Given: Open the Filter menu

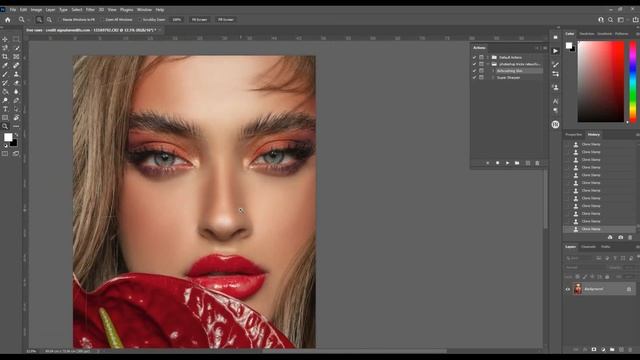Looking at the screenshot, I should pyautogui.click(x=90, y=9).
